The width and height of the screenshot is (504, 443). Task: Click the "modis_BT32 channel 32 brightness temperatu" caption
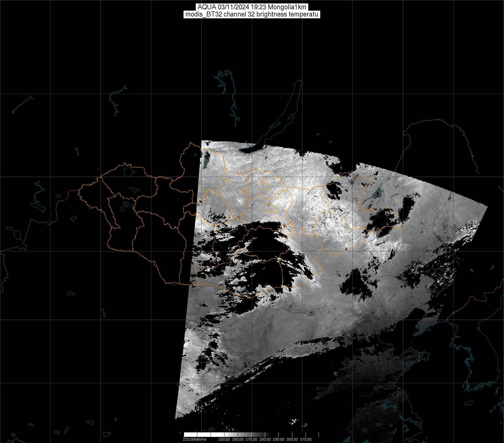coord(252,14)
